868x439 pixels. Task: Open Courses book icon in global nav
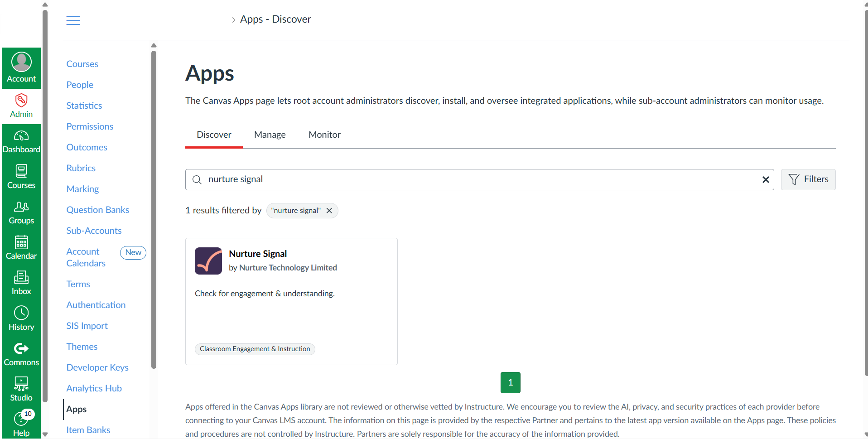tap(21, 177)
